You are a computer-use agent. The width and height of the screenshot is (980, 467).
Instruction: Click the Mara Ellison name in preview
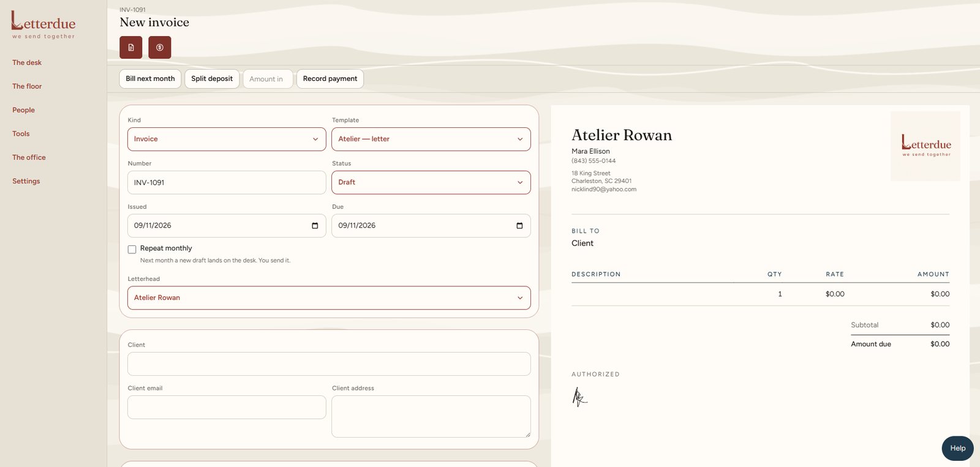tap(590, 151)
